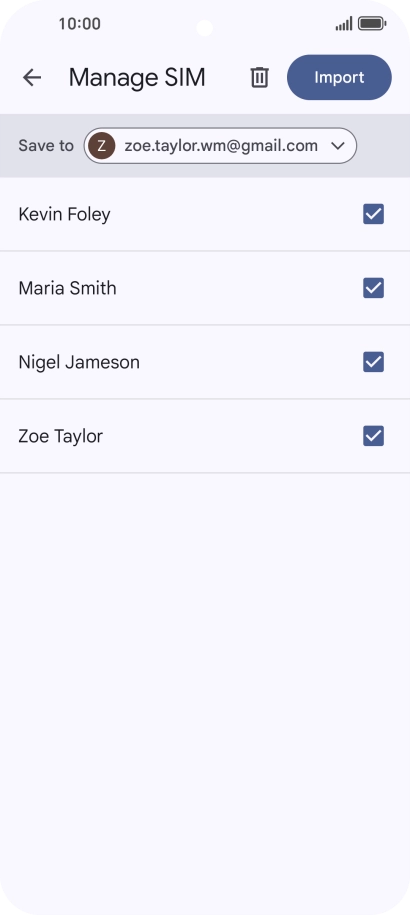
Task: Tap the Z account avatar
Action: click(101, 146)
